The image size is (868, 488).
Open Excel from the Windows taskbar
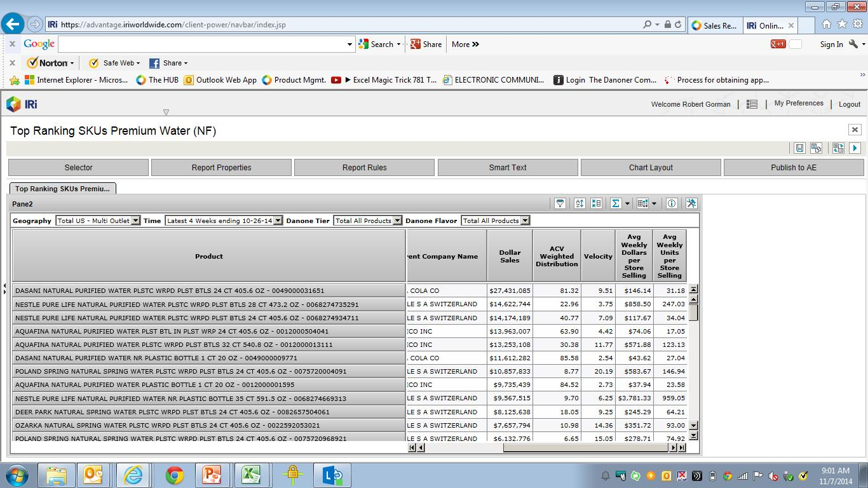tap(250, 475)
